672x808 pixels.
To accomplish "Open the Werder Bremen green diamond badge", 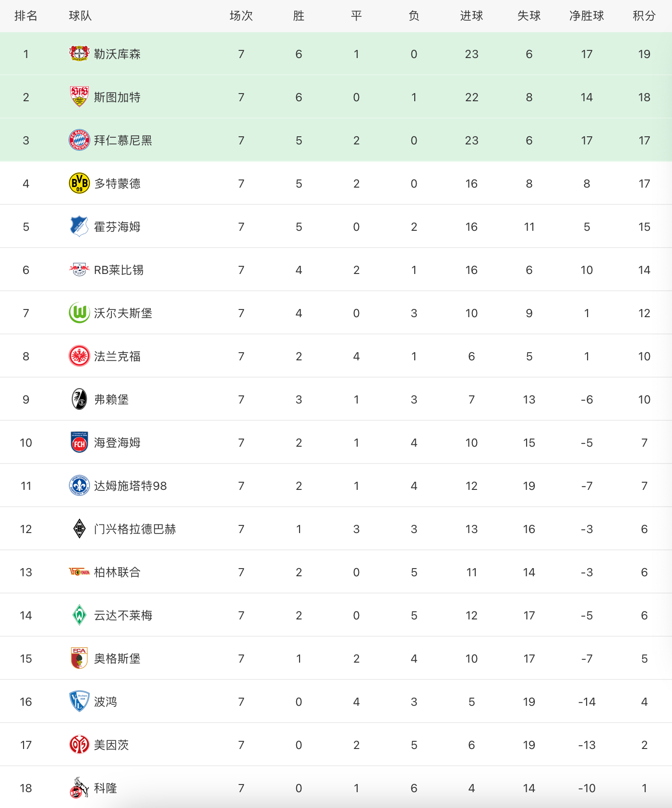I will [79, 615].
